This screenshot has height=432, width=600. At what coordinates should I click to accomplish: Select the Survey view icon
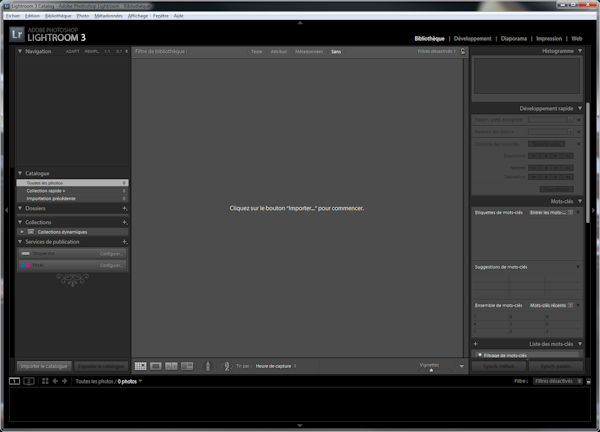point(187,367)
